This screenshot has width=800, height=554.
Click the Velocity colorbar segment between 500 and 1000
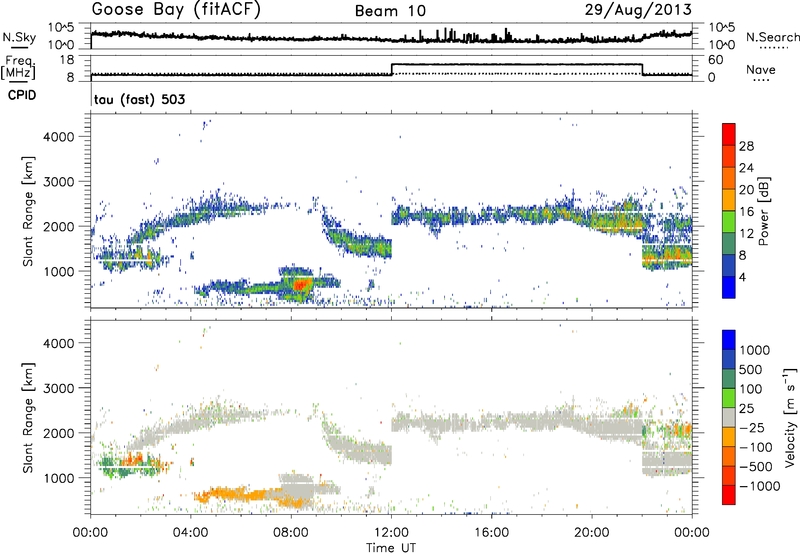[729, 359]
